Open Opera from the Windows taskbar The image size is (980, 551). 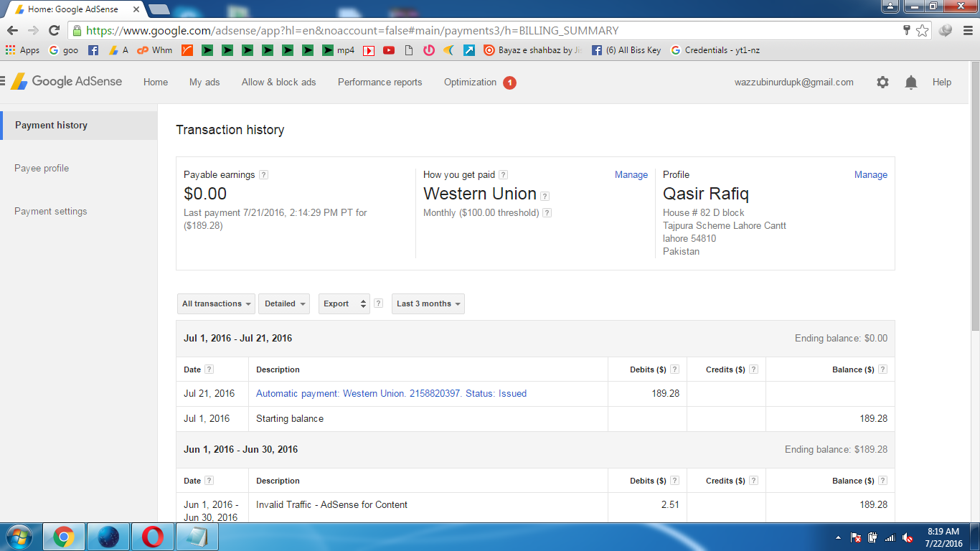pyautogui.click(x=152, y=537)
